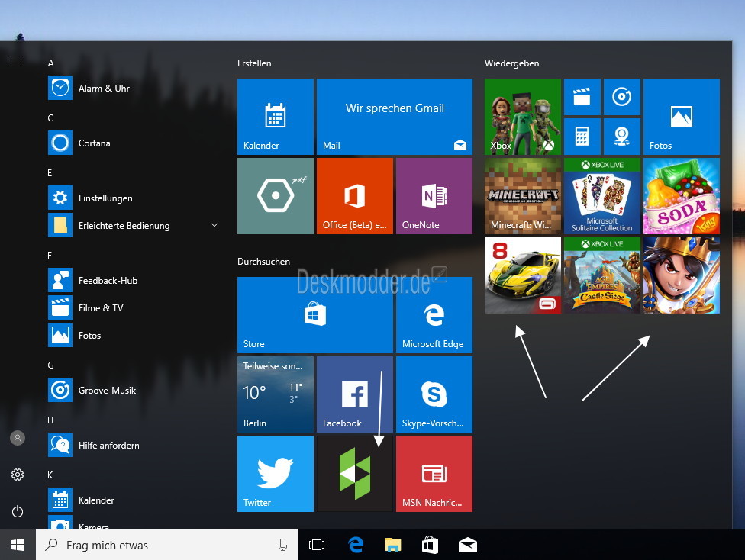Click the Durchsuchen group title

pyautogui.click(x=263, y=261)
